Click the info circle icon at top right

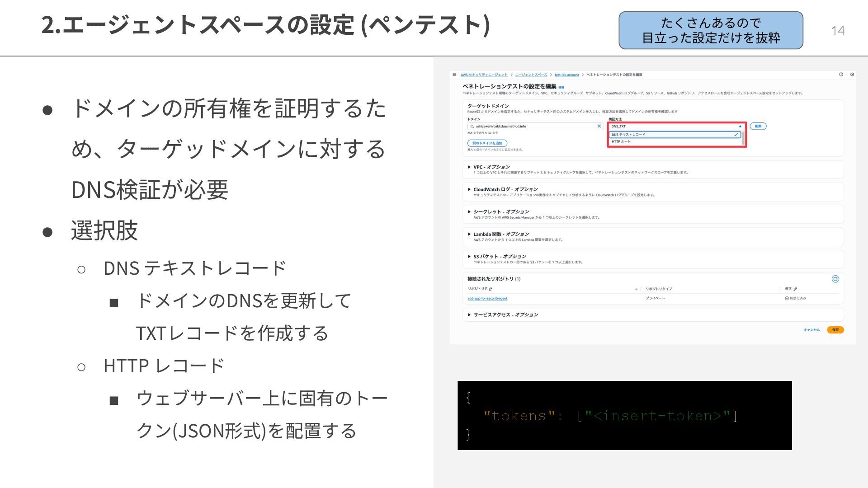(x=841, y=75)
